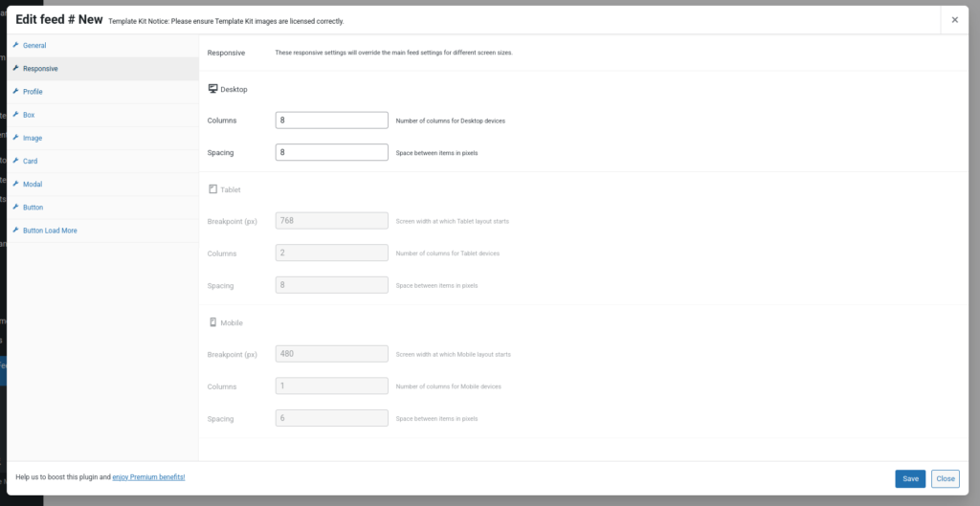This screenshot has height=506, width=980.
Task: Click the Desktop Spacing input field
Action: click(331, 152)
